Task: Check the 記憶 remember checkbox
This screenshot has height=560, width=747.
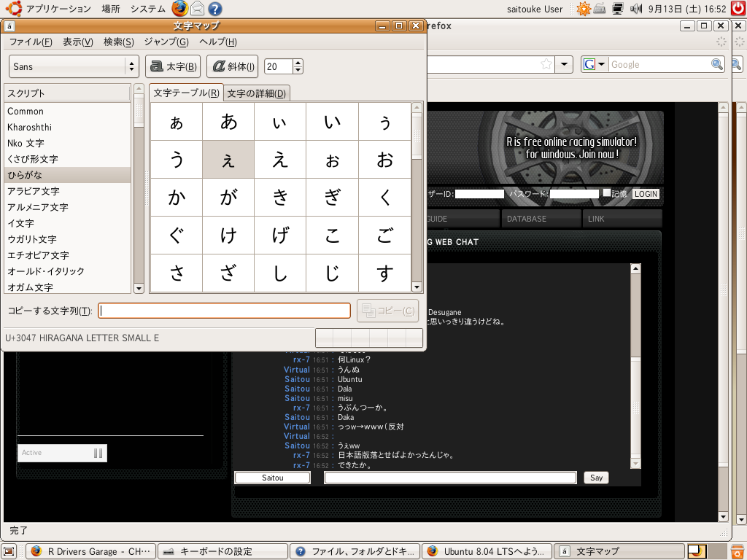Action: 607,193
